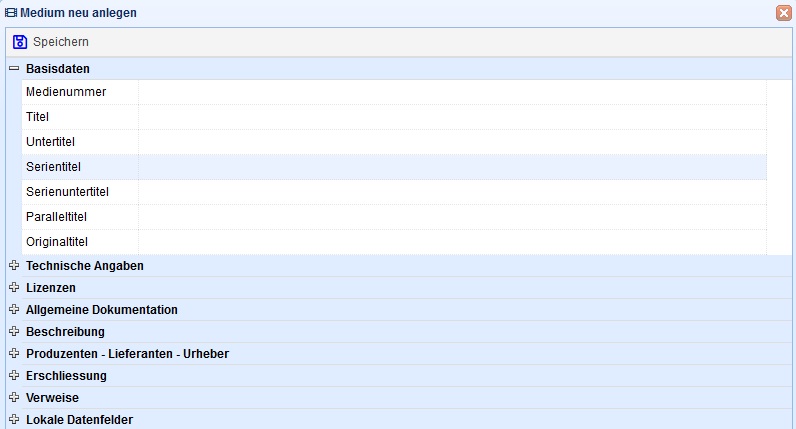Expand the Erschliessung plus icon
Image resolution: width=796 pixels, height=429 pixels.
[x=14, y=375]
